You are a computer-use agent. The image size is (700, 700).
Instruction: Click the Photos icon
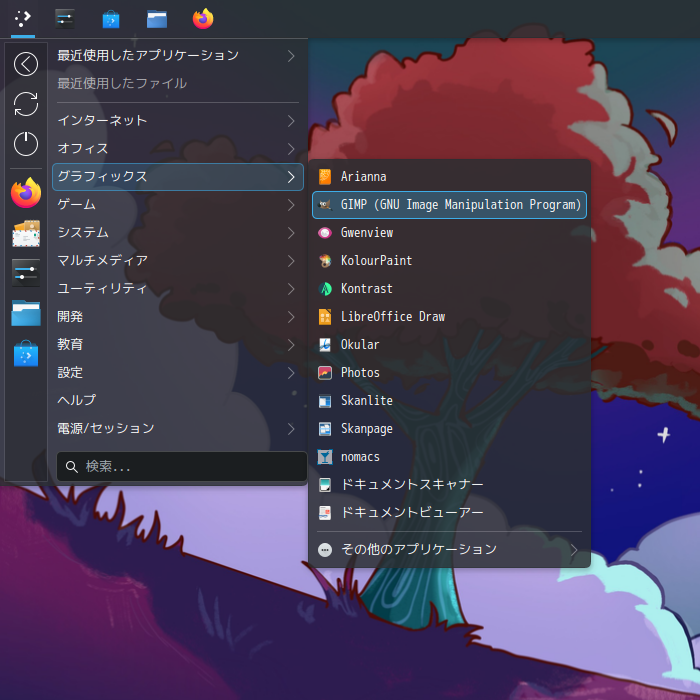325,373
